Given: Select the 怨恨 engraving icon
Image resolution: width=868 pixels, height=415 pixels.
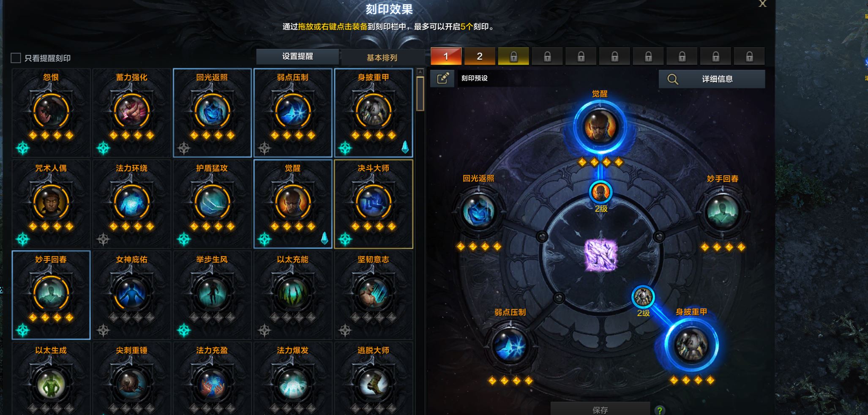Looking at the screenshot, I should pyautogui.click(x=51, y=111).
